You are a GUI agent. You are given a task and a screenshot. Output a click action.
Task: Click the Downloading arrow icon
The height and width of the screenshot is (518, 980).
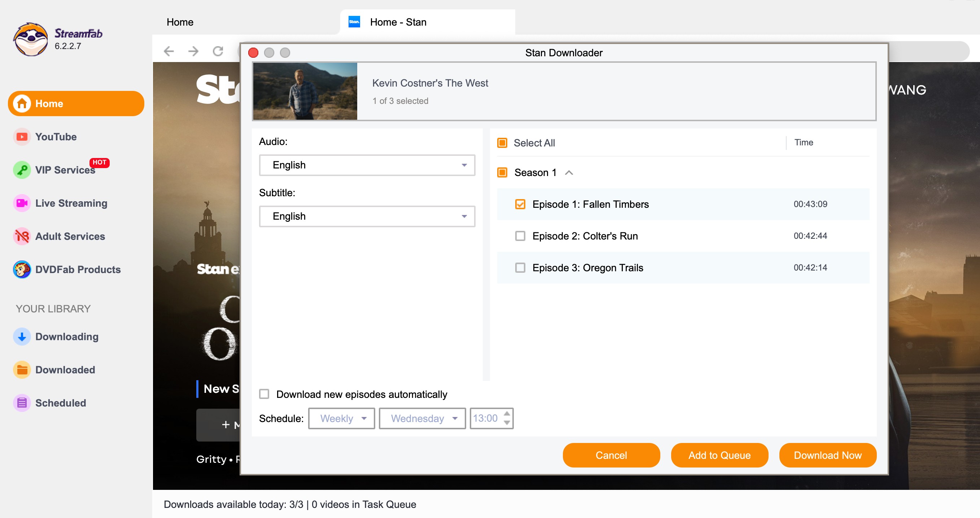[22, 336]
